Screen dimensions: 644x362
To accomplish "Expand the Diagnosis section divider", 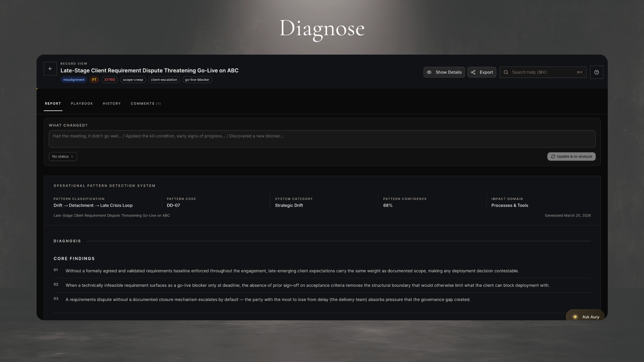I will click(67, 241).
